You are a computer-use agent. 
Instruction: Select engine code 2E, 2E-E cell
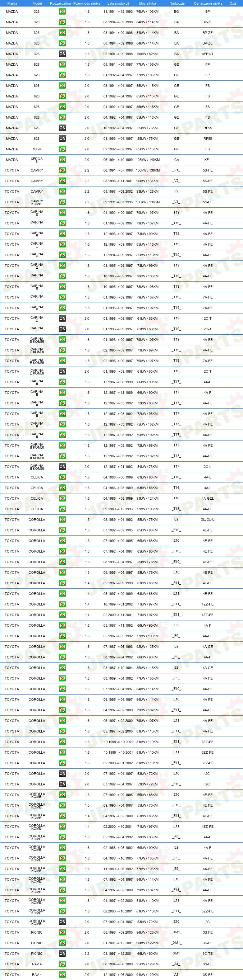[x=208, y=519]
